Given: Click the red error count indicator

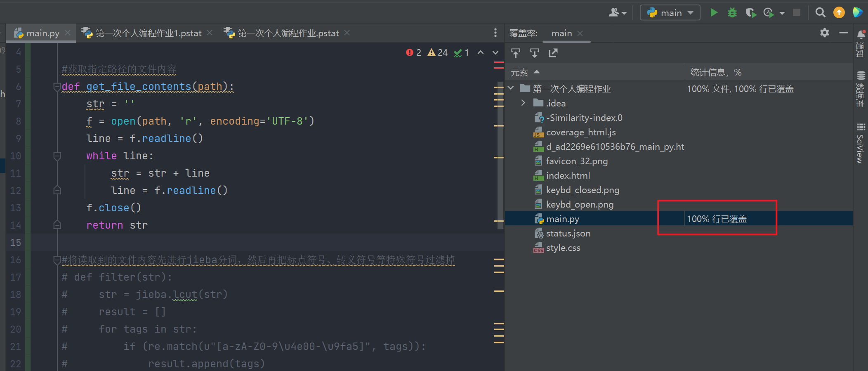Looking at the screenshot, I should [x=413, y=52].
